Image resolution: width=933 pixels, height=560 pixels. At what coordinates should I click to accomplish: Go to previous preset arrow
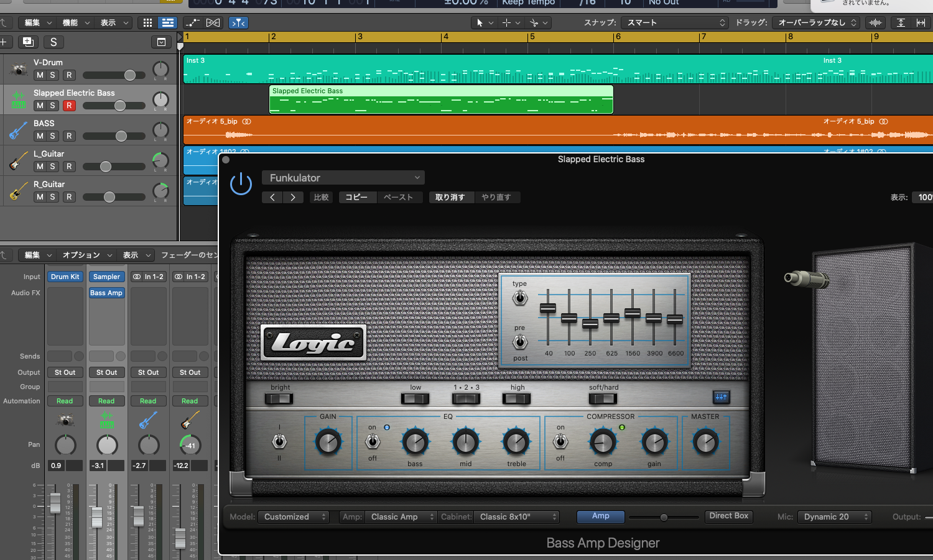[x=272, y=197]
